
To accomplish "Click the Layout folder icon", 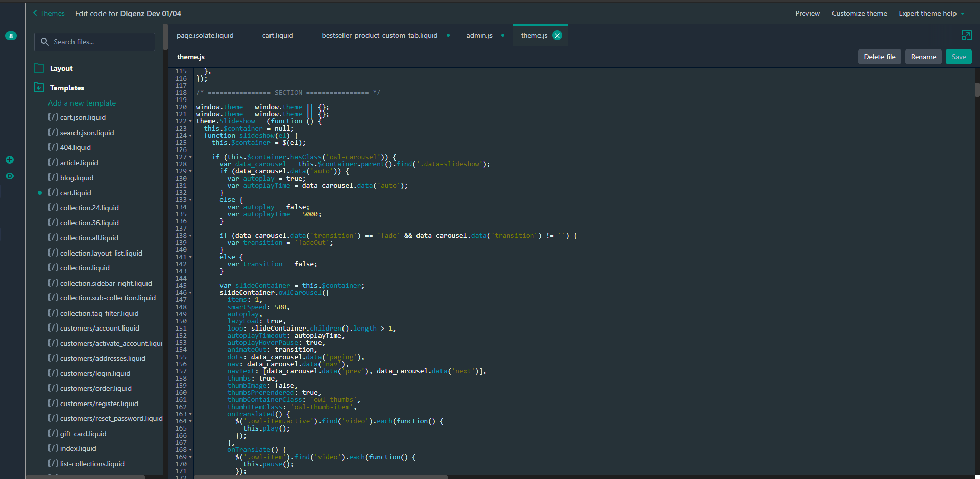I will 38,68.
